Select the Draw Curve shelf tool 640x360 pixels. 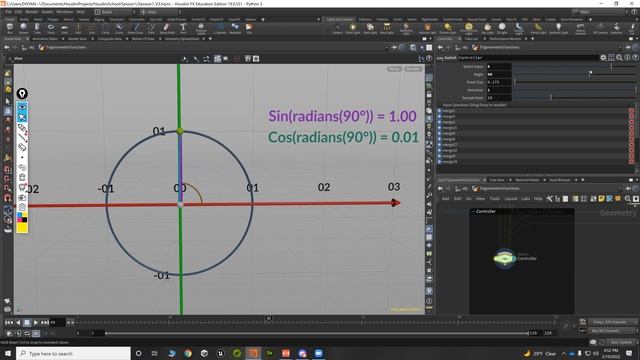coord(136,28)
